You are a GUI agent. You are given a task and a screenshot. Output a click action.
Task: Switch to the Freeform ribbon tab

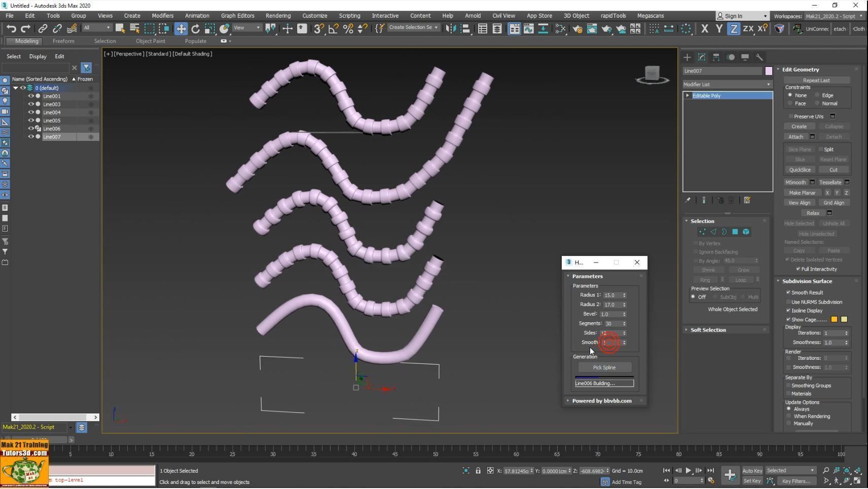point(63,41)
